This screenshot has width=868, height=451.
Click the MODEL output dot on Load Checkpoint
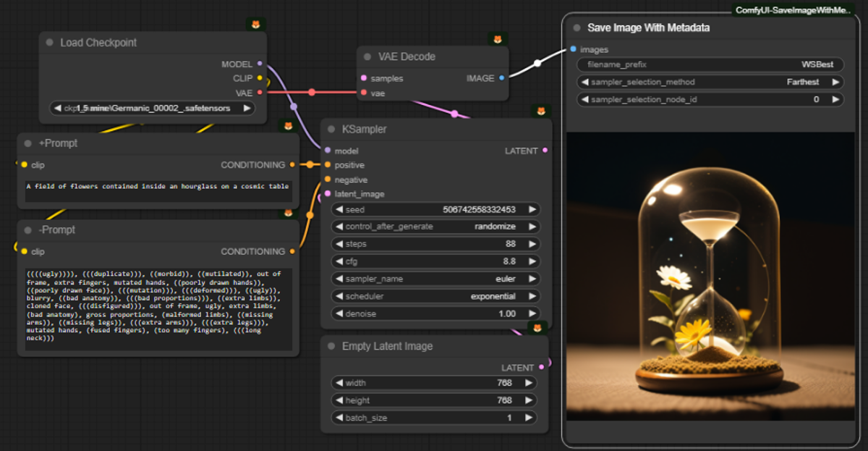tap(260, 64)
